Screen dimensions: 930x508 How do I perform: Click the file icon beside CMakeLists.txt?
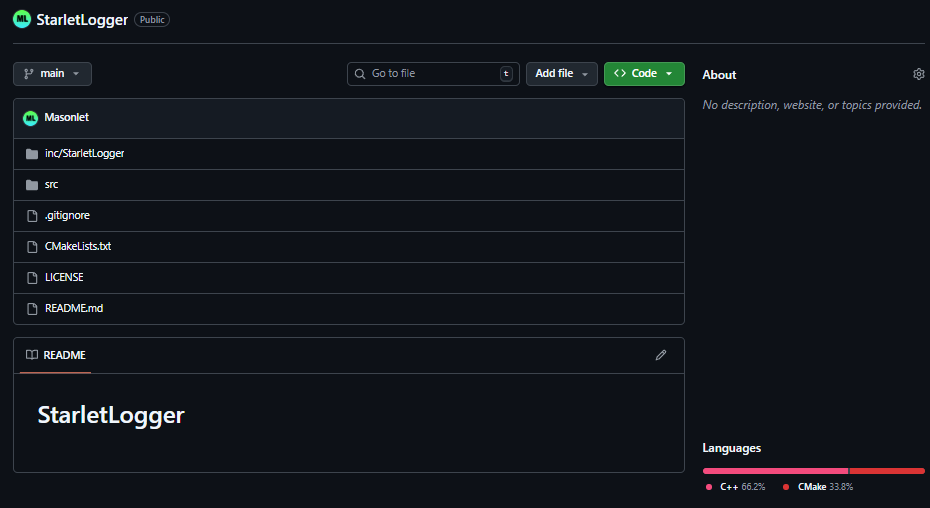(32, 247)
